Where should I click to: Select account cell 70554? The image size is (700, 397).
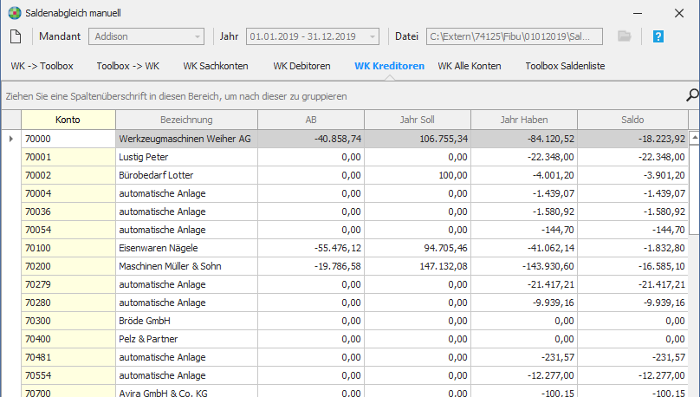tap(68, 376)
